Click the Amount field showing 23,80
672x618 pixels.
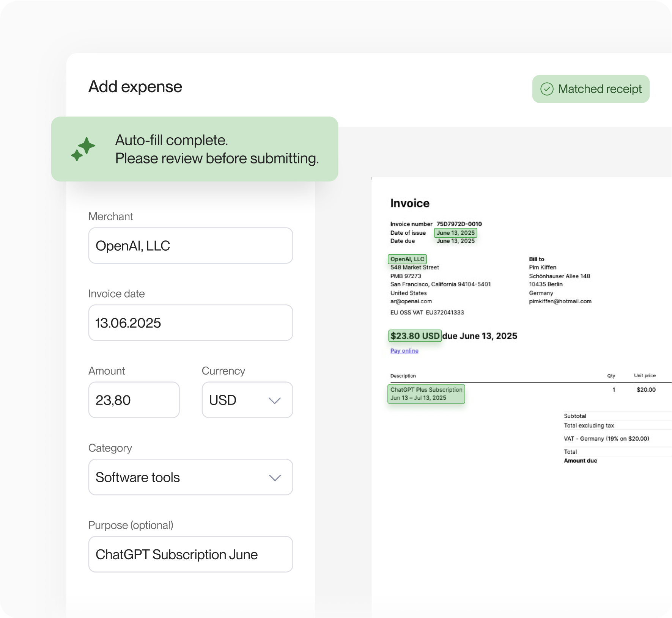[134, 400]
